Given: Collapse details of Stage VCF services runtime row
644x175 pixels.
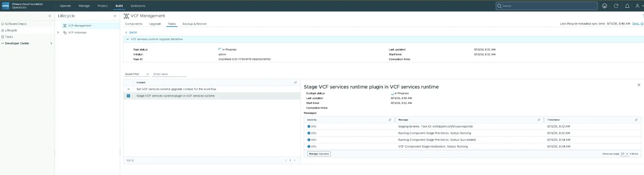Looking at the screenshot, I should [128, 96].
